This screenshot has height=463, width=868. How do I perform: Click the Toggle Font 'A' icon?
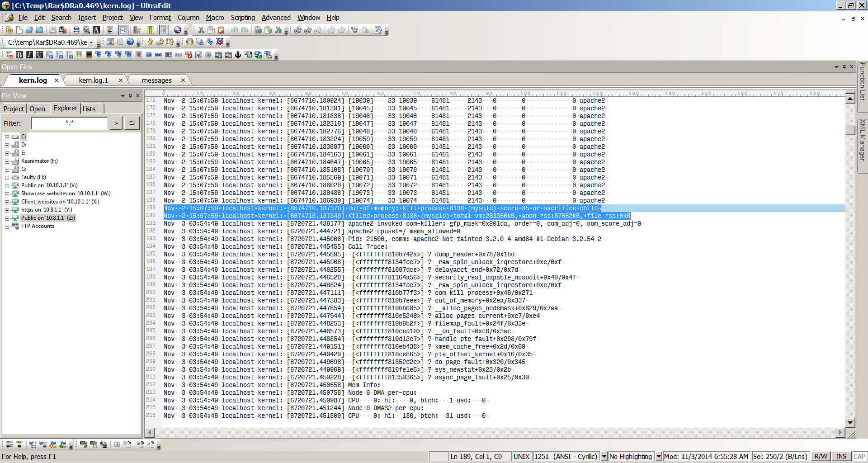click(96, 30)
